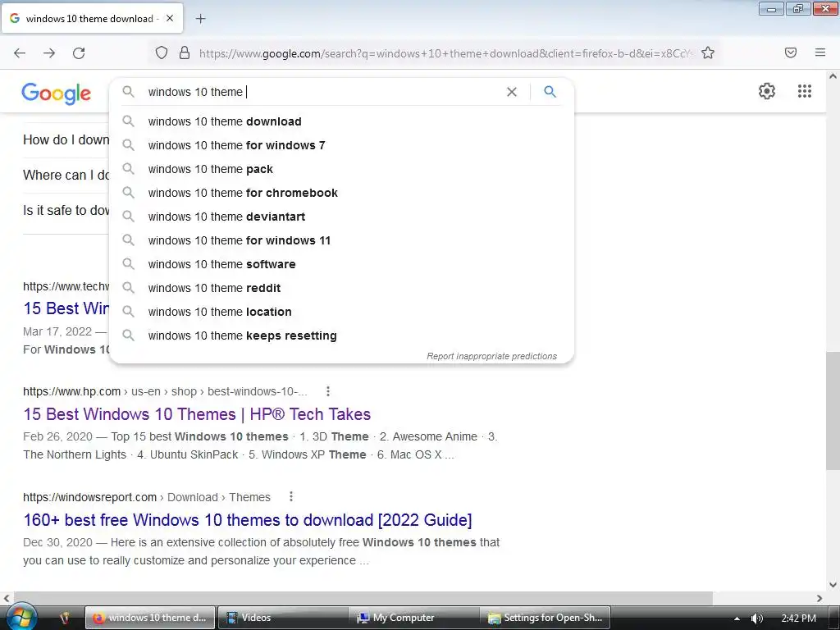Save page to Pocket
840x630 pixels.
click(791, 52)
